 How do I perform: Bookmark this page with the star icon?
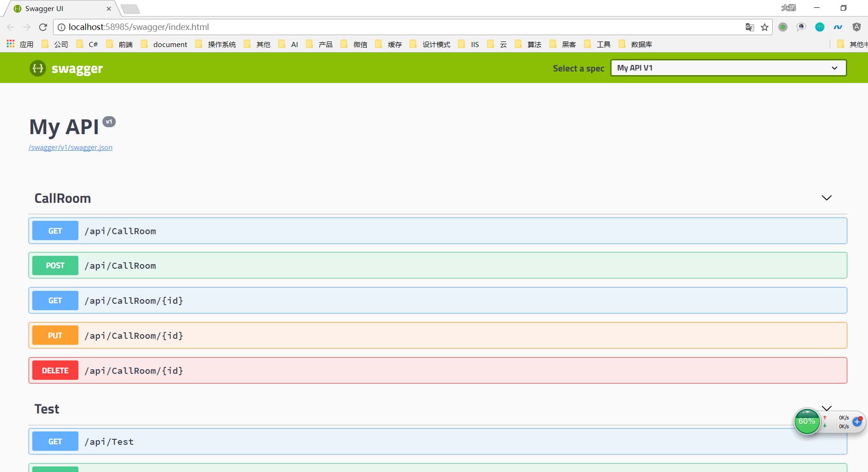pyautogui.click(x=765, y=27)
